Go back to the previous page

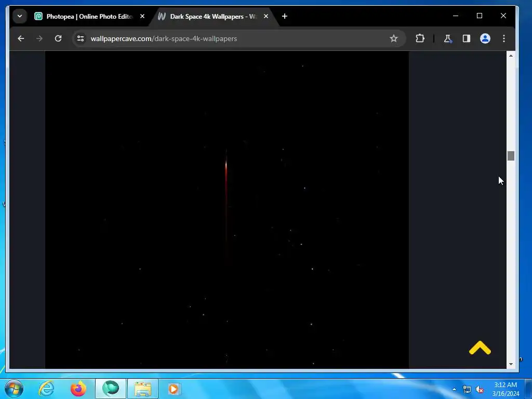21,38
